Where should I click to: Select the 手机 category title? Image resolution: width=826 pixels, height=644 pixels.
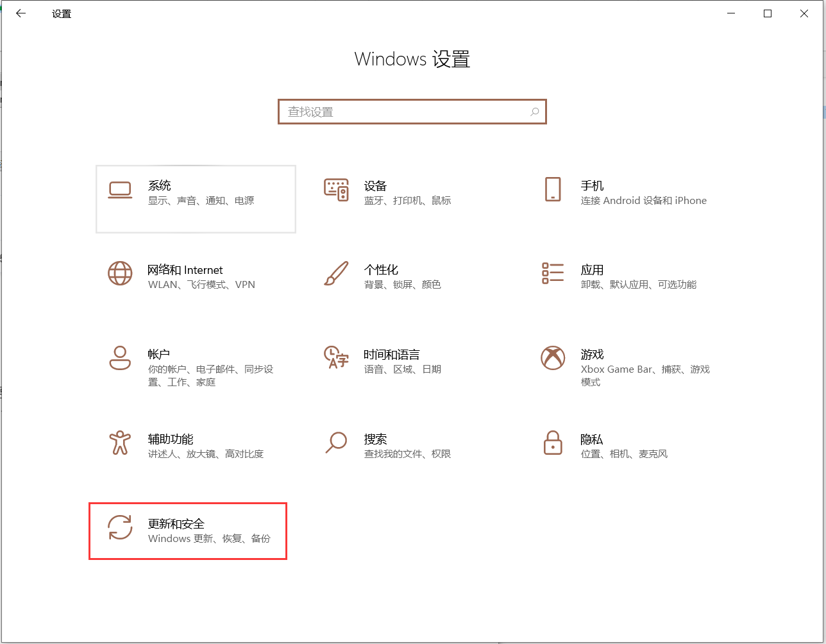[593, 186]
